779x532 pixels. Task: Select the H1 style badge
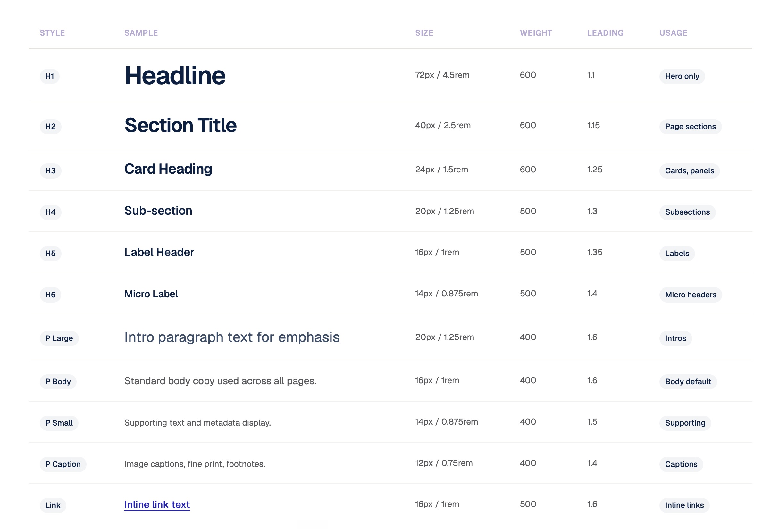(50, 76)
